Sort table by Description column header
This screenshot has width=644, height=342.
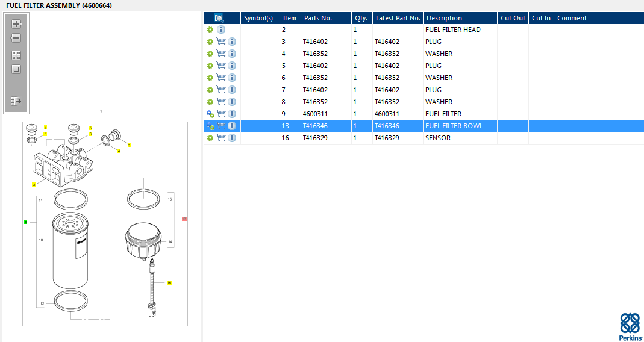click(444, 18)
